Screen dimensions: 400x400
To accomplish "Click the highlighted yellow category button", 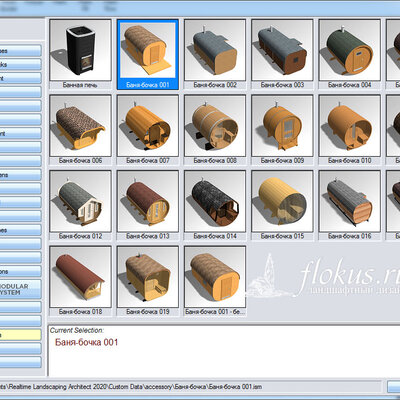I will pos(20,335).
